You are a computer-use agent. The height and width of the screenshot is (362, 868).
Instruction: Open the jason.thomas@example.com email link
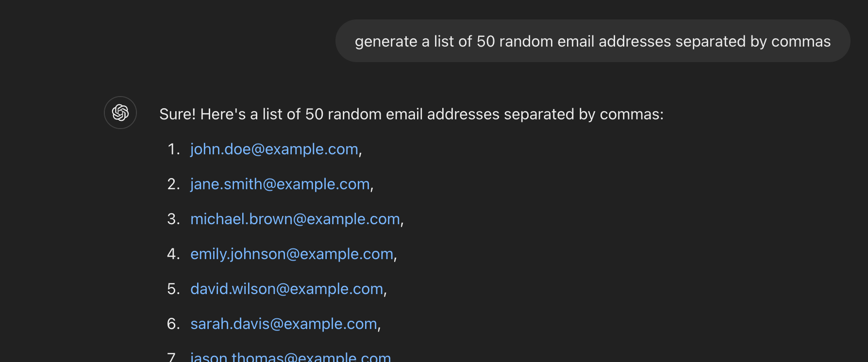(290, 357)
